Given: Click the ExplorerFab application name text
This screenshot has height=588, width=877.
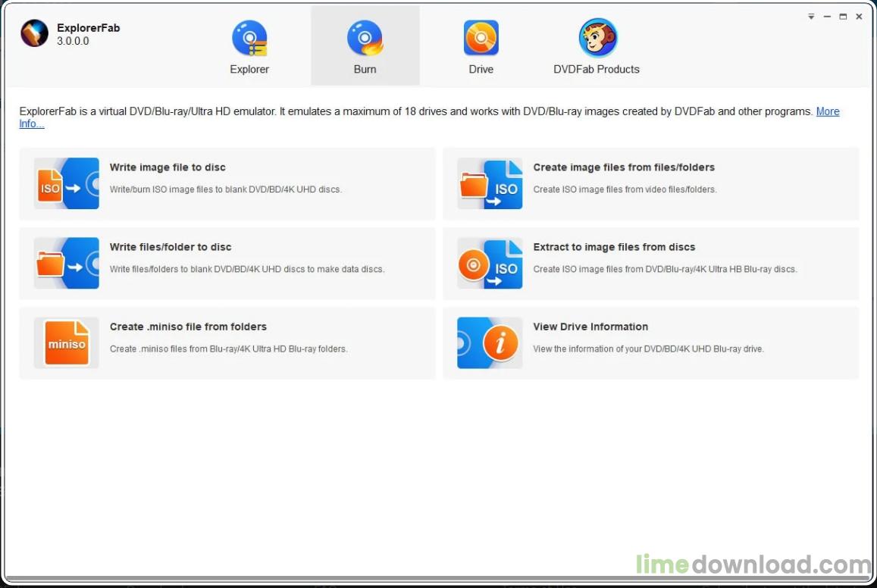Looking at the screenshot, I should tap(89, 28).
